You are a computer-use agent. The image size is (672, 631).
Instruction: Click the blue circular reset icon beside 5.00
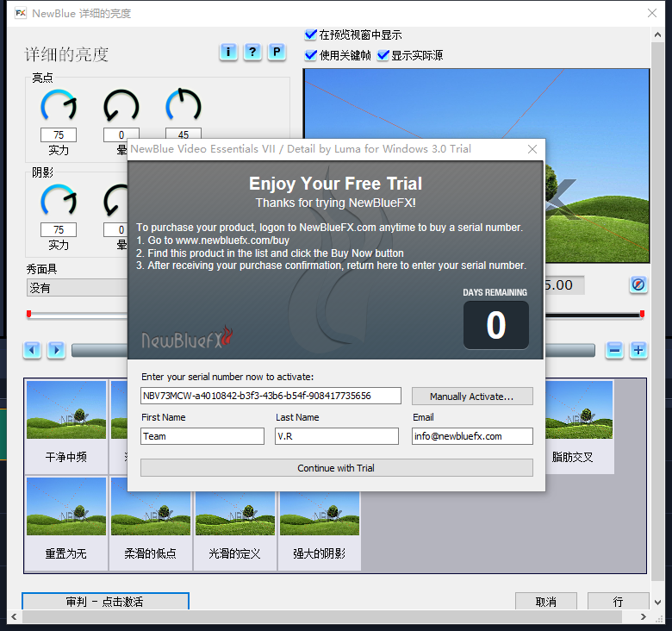coord(638,284)
